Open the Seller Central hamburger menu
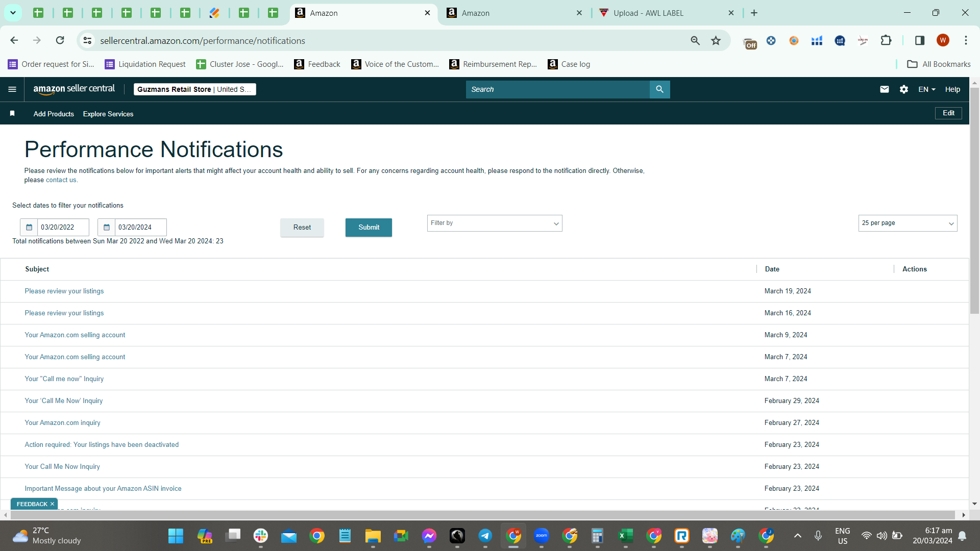Viewport: 980px width, 551px height. coord(12,89)
